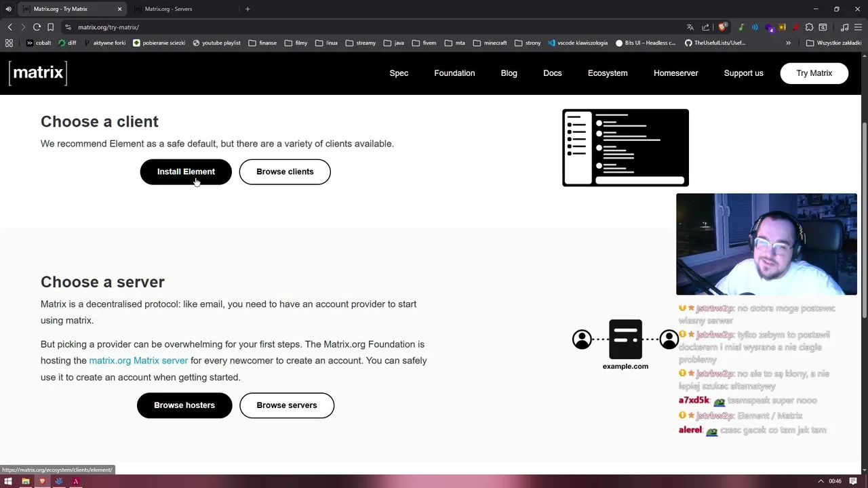Click the Install Element button
868x488 pixels.
[186, 171]
